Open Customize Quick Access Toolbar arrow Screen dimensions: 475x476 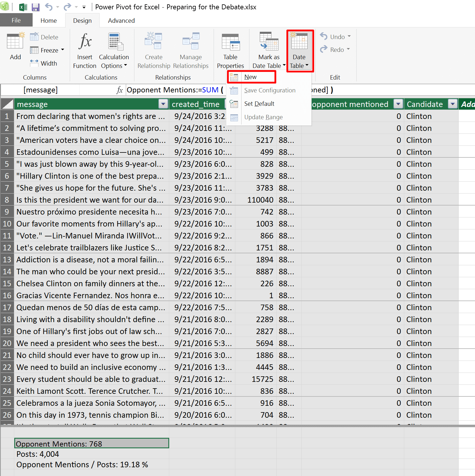pos(84,7)
